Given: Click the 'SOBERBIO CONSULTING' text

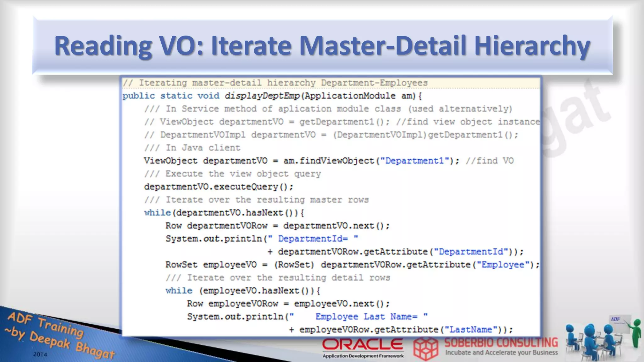Looking at the screenshot, I should coord(501,343).
